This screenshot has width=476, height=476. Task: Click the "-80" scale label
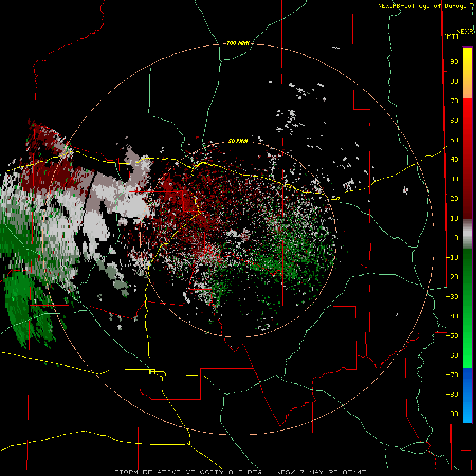pyautogui.click(x=452, y=395)
